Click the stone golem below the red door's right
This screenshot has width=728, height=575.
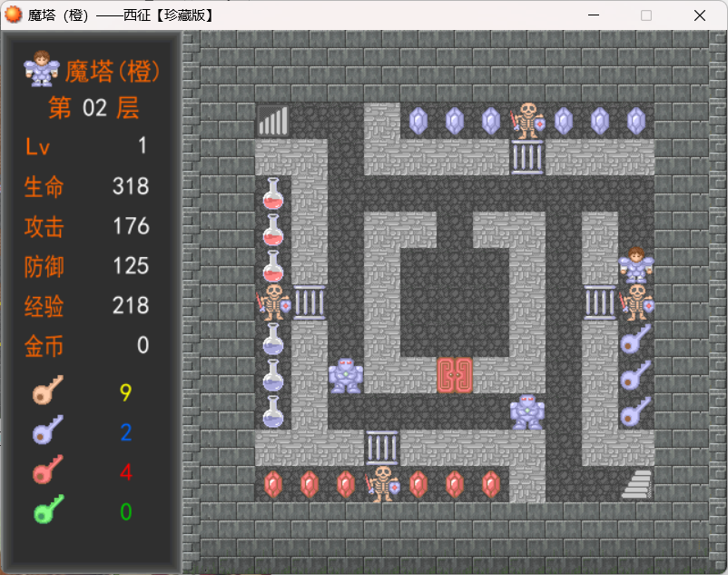pos(527,412)
